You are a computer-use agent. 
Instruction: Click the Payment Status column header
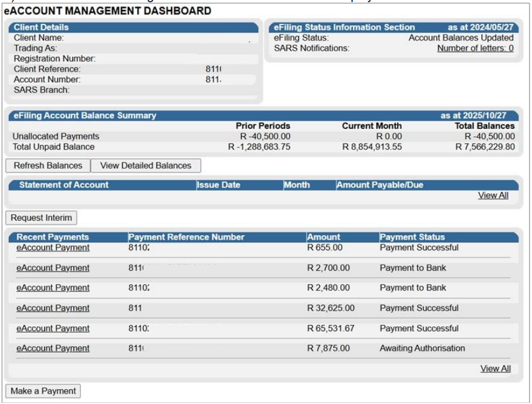(x=412, y=237)
